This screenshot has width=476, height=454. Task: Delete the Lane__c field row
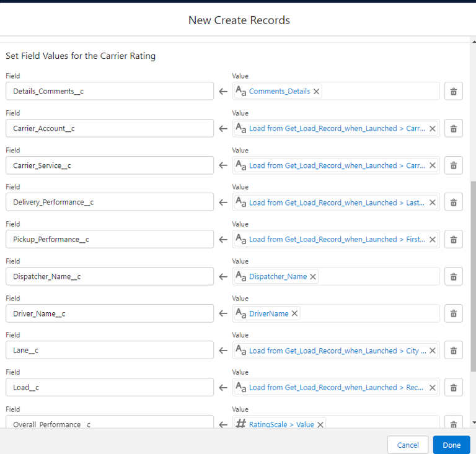[453, 351]
